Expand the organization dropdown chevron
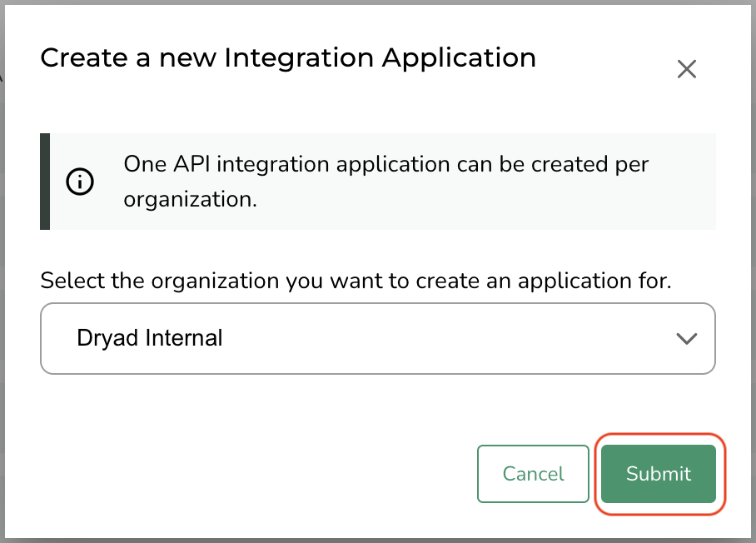Image resolution: width=756 pixels, height=543 pixels. point(686,338)
